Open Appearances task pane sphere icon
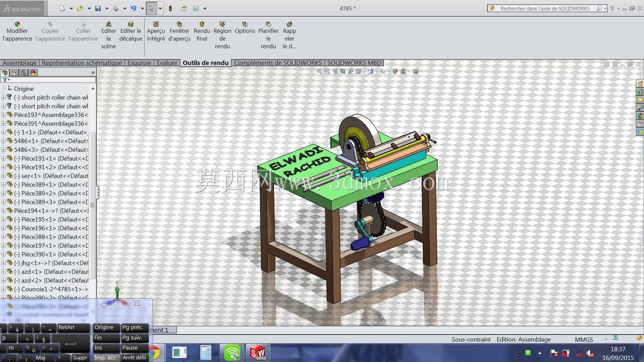 [640, 116]
